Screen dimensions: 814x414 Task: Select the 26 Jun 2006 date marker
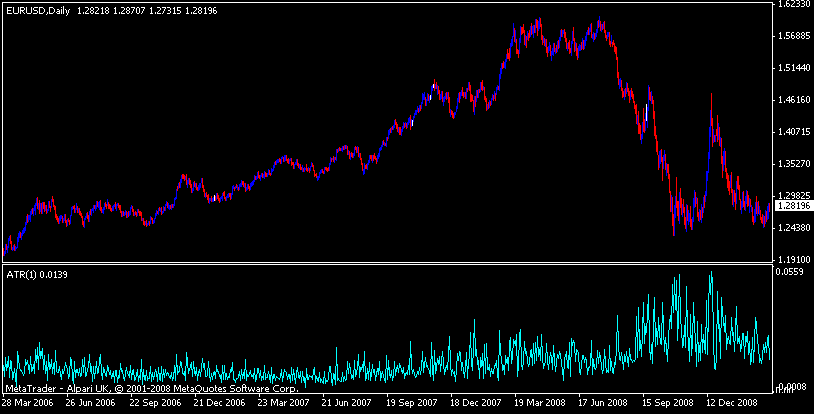coord(91,403)
